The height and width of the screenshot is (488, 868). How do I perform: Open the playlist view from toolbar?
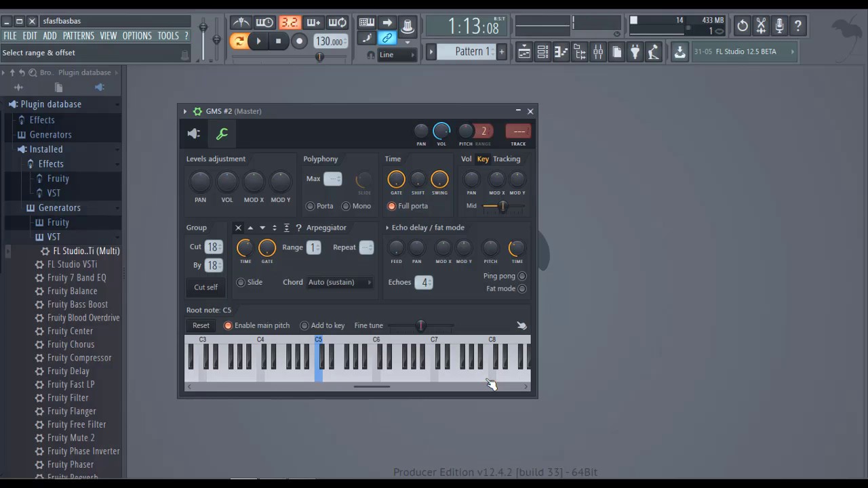[x=524, y=52]
